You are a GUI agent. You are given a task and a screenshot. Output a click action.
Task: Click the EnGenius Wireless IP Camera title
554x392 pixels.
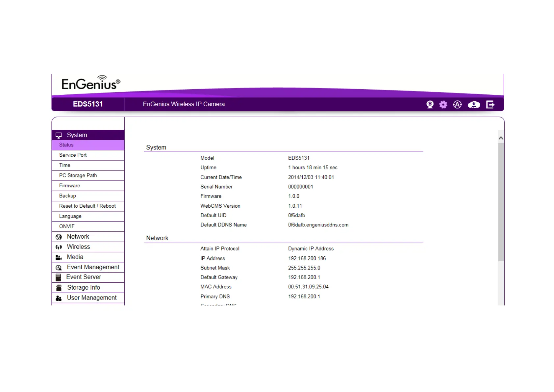(x=184, y=104)
